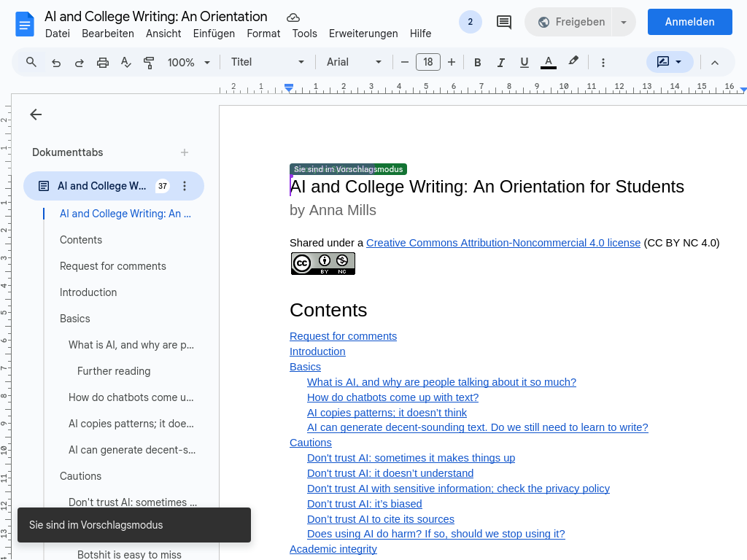Open the Google Docs home icon
The width and height of the screenshot is (747, 560).
[25, 24]
